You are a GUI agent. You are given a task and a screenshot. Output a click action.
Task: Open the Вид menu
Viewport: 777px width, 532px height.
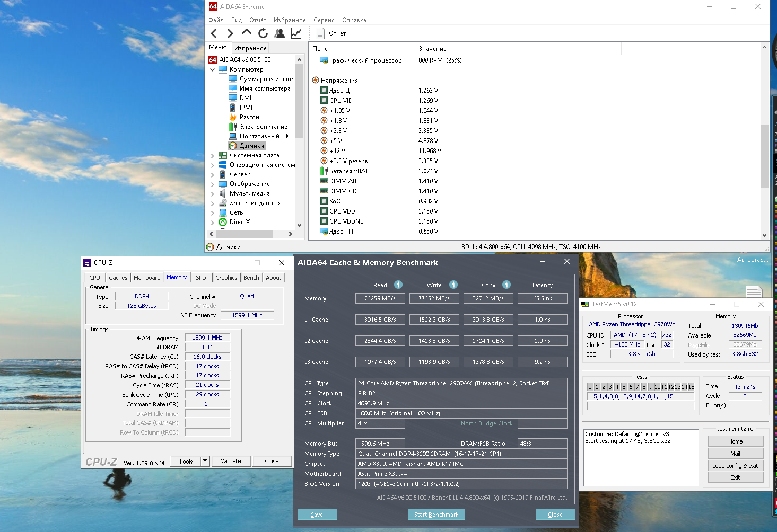pos(237,20)
